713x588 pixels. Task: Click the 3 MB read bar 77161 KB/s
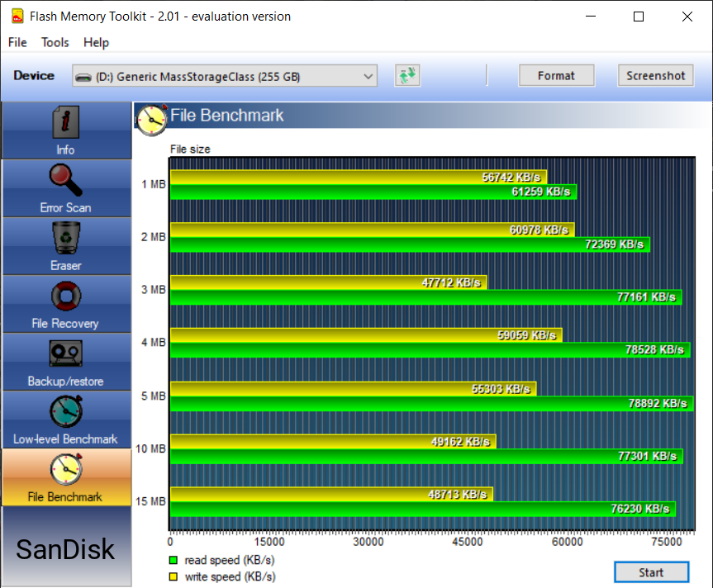click(426, 297)
